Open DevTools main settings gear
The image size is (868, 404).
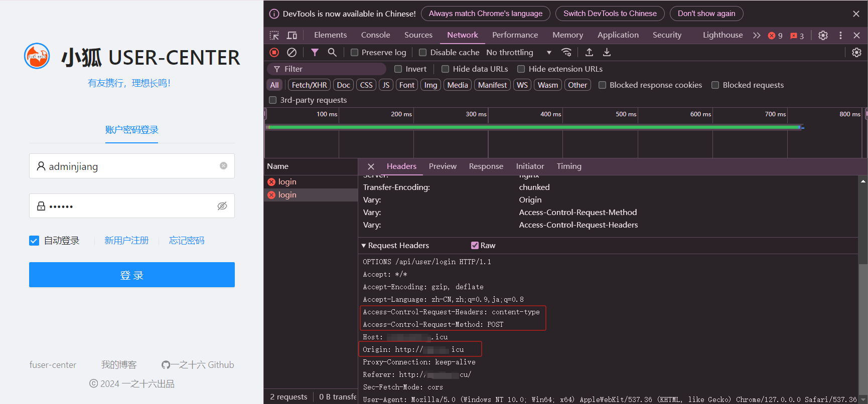point(823,35)
